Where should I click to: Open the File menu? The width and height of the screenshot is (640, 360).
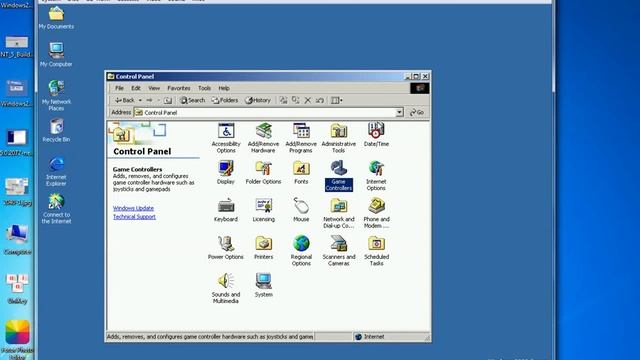tap(119, 88)
